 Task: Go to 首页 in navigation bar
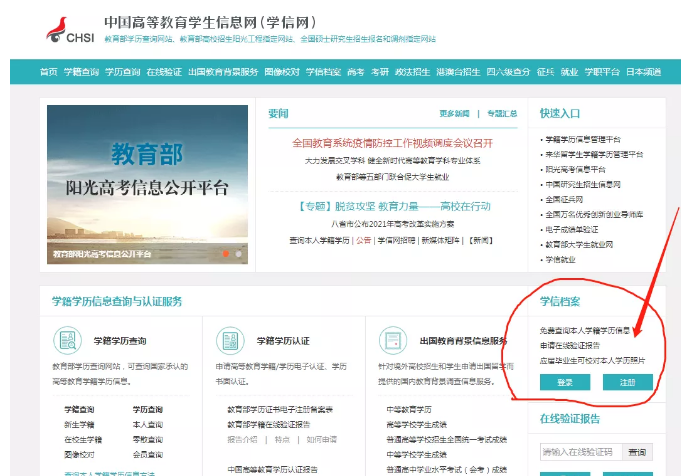pos(49,72)
